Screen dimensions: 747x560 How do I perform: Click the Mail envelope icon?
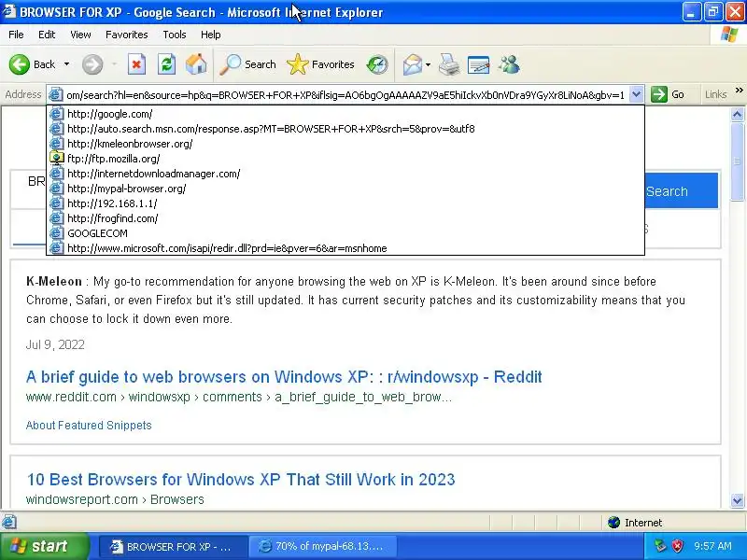pyautogui.click(x=412, y=64)
